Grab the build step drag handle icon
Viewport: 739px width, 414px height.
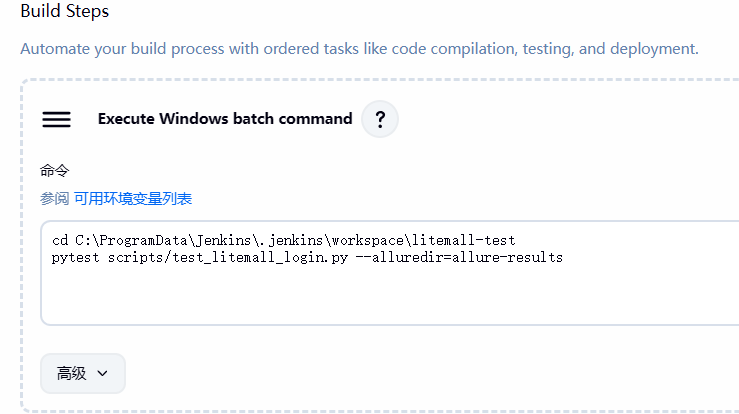tap(57, 119)
